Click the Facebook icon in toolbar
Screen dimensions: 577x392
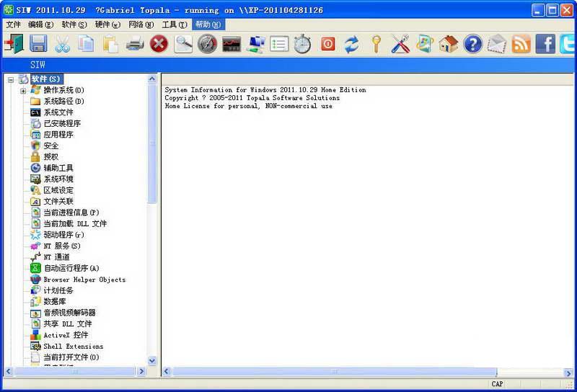[x=545, y=44]
